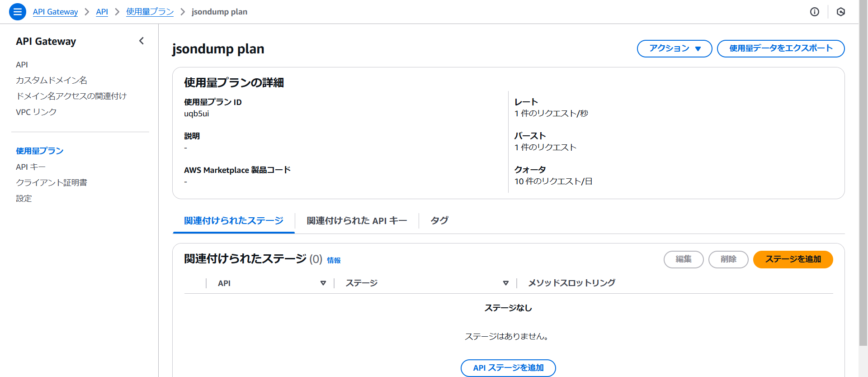Click the hexagon settings icon
The width and height of the screenshot is (868, 377).
(x=840, y=12)
